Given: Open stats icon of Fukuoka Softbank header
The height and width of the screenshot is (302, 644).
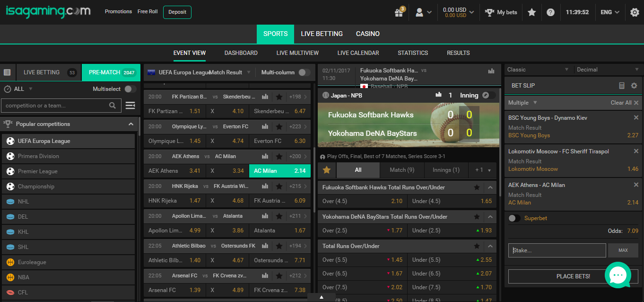Looking at the screenshot, I should tap(491, 71).
